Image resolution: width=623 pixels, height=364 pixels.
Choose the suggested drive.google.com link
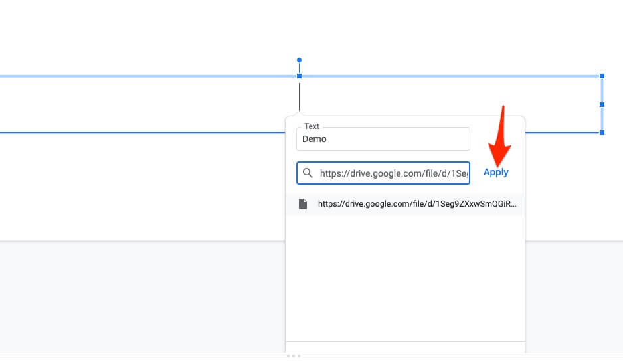point(416,204)
